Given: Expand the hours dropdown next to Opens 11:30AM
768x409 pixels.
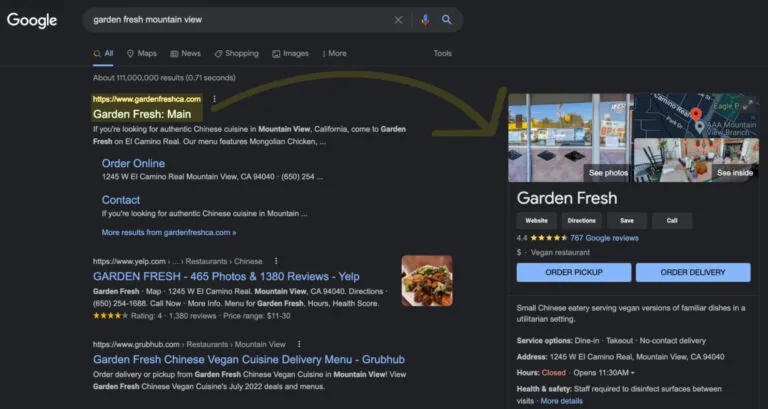Looking at the screenshot, I should 633,373.
